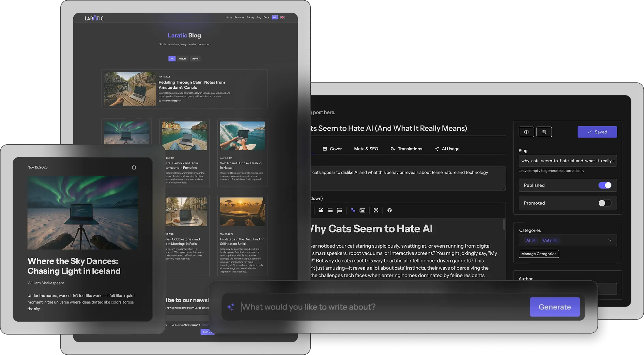Expand the Categories dropdown chevron
The height and width of the screenshot is (355, 644).
point(610,240)
